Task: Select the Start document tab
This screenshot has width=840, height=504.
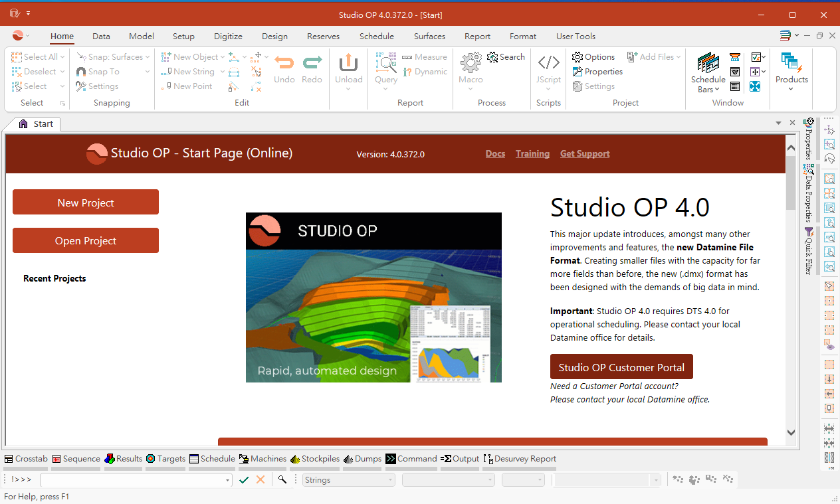Action: (x=36, y=124)
